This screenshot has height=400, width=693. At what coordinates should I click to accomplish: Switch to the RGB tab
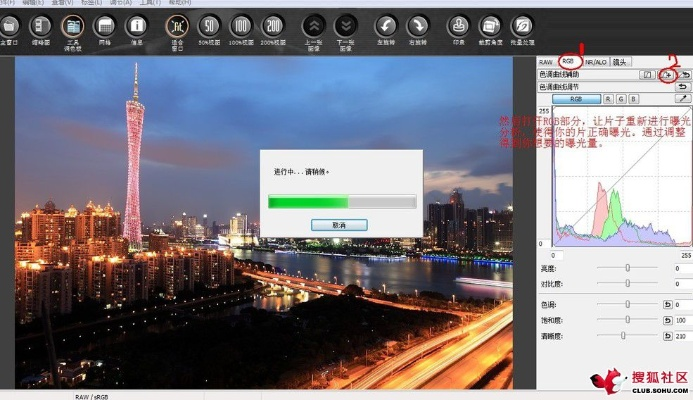point(568,61)
